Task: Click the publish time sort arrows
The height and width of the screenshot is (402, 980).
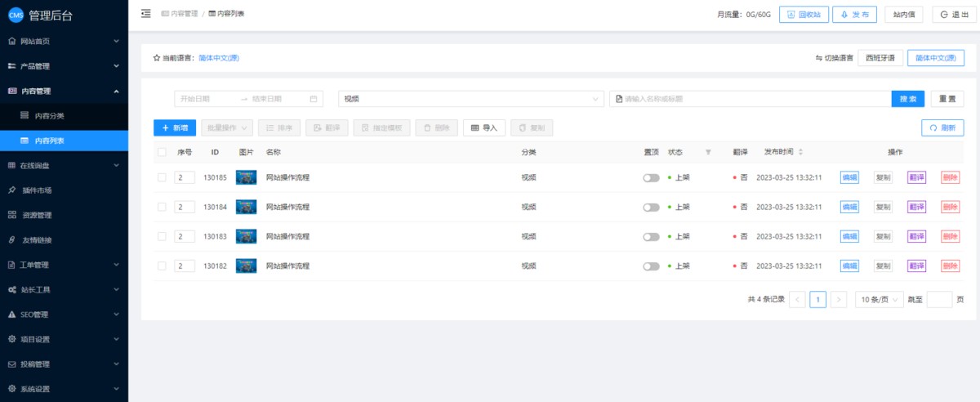Action: pyautogui.click(x=800, y=152)
